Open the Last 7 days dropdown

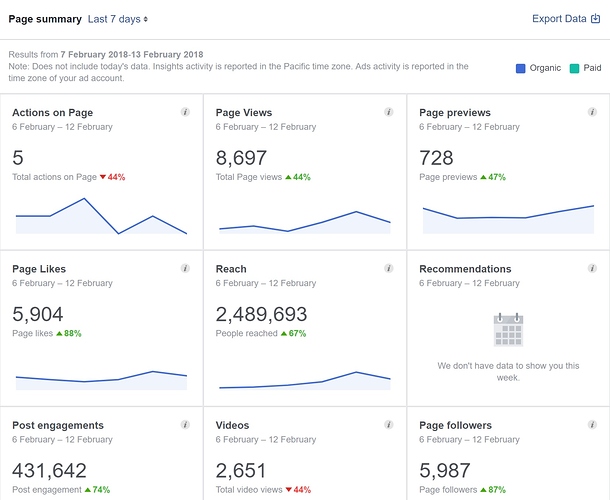click(118, 19)
